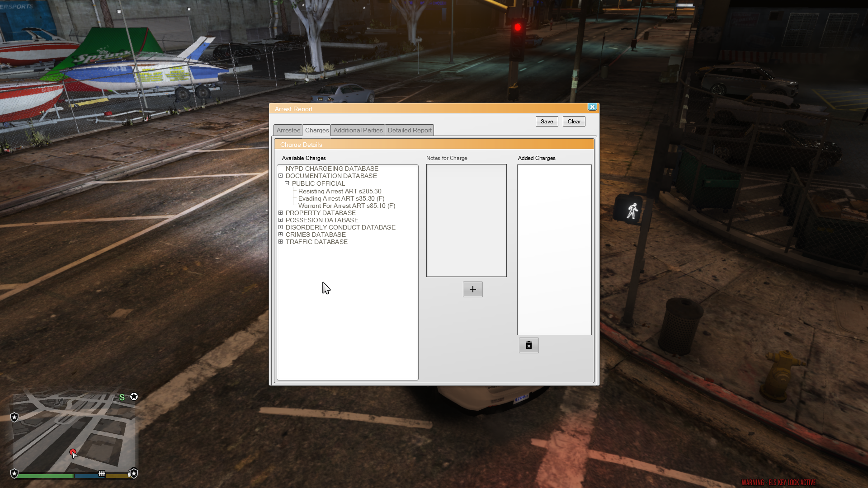
Task: Collapse the DOCUMENTATION DATABASE node
Action: click(x=281, y=176)
